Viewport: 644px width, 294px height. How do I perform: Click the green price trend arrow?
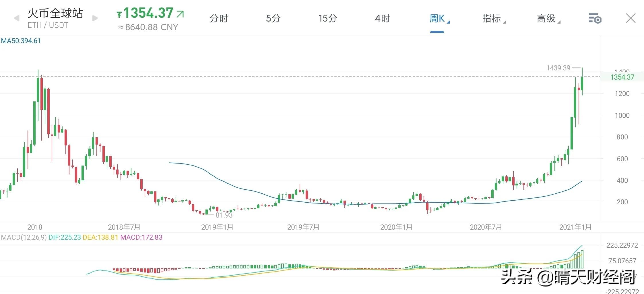(x=180, y=14)
